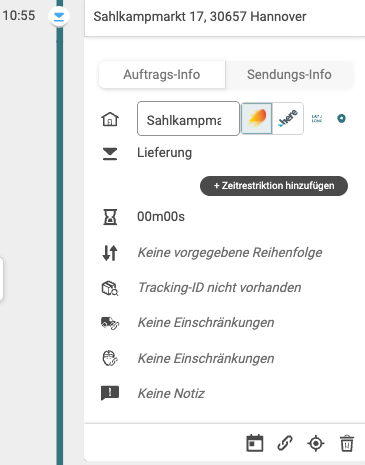The height and width of the screenshot is (465, 365).
Task: Click Tracking-ID nicht vorhanden text
Action: (219, 287)
